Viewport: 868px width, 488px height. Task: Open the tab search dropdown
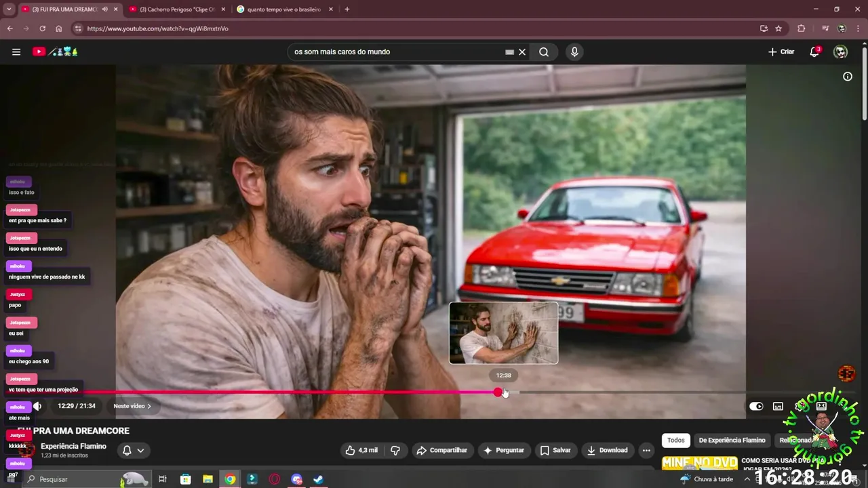[9, 9]
